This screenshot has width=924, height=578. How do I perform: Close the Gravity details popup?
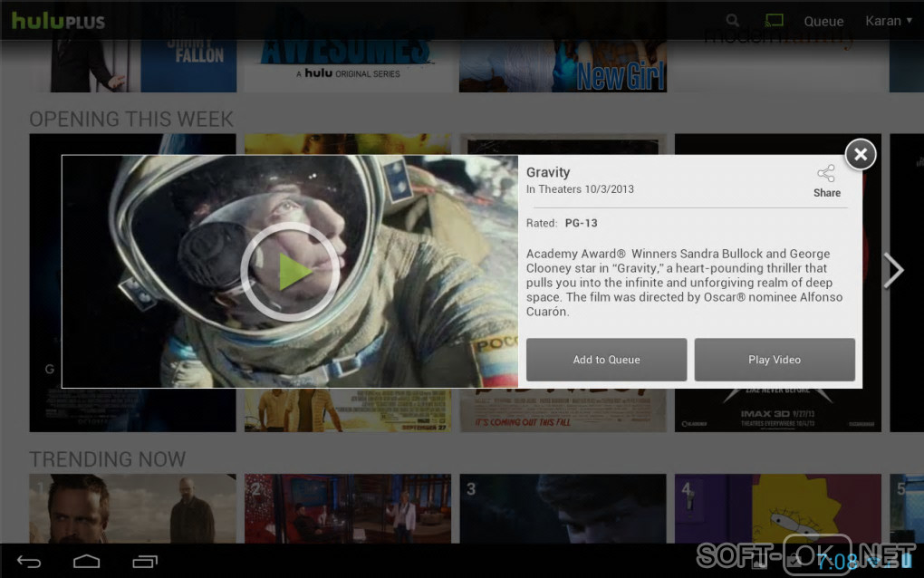[x=861, y=154]
